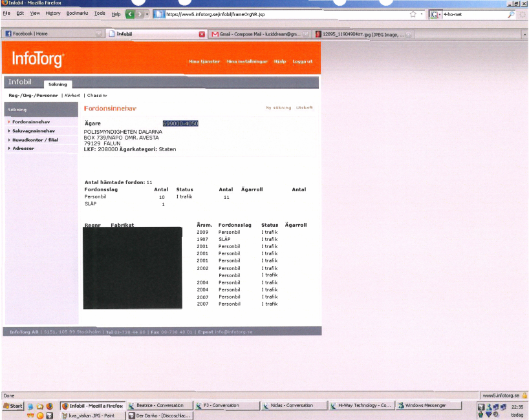Open Mina inställningar link

247,61
